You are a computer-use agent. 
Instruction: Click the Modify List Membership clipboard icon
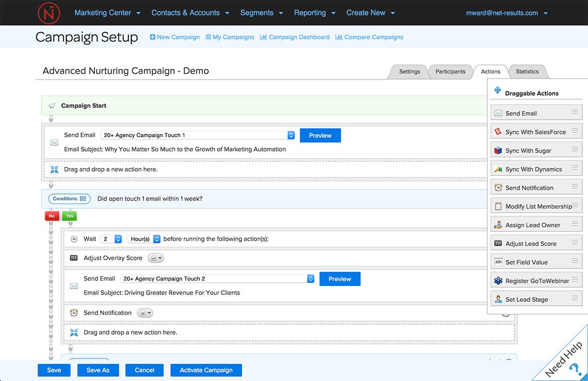pyautogui.click(x=498, y=206)
